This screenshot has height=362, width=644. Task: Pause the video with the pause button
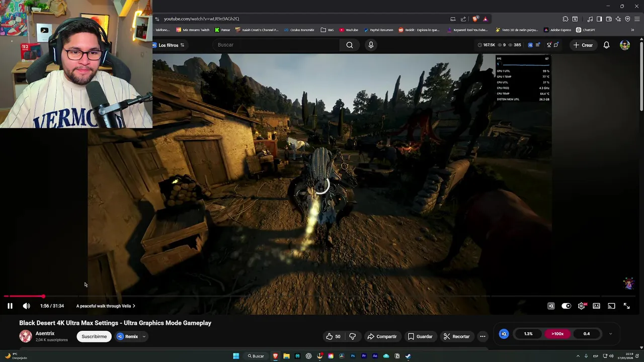(x=10, y=306)
